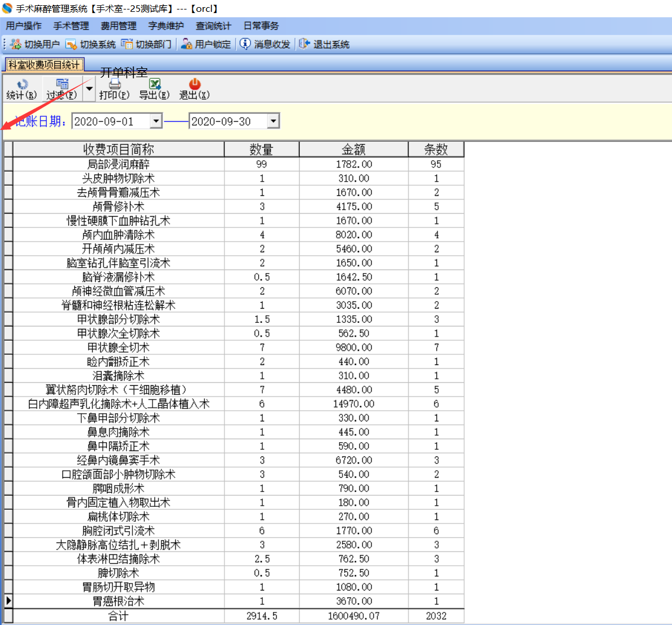The height and width of the screenshot is (625, 672).
Task: Click the amount 14970.00 cell
Action: click(354, 404)
